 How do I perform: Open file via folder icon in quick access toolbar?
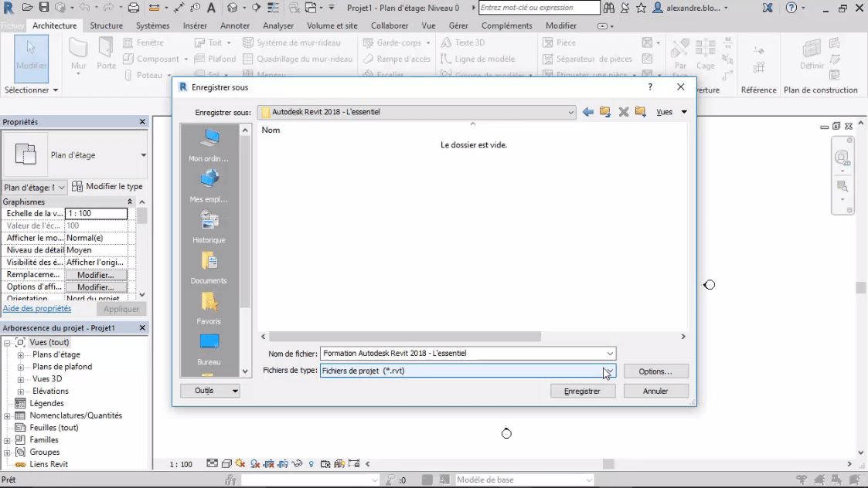click(27, 8)
